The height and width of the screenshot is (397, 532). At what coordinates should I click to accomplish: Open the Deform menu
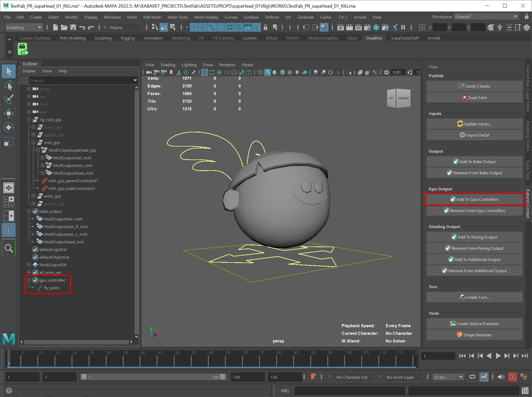coord(272,17)
